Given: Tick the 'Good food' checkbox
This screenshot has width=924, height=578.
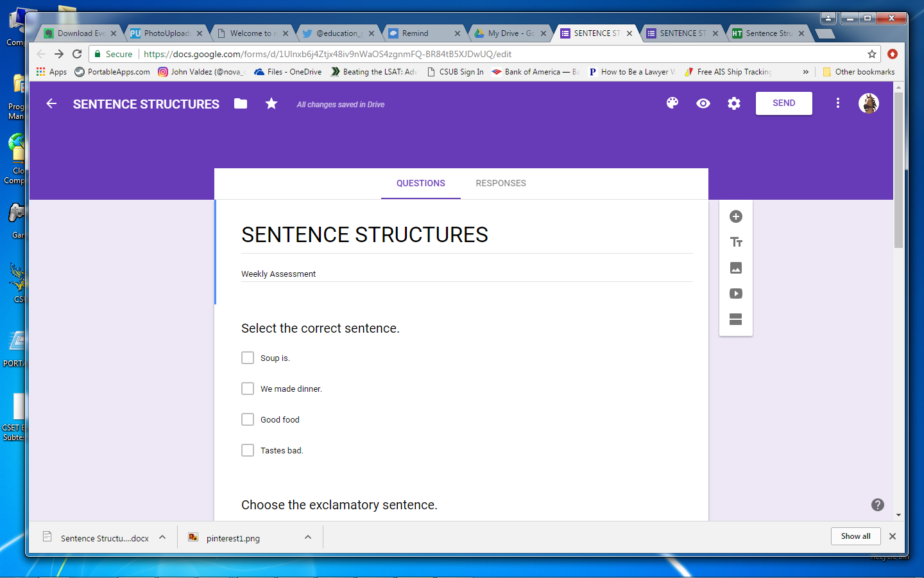Looking at the screenshot, I should point(248,419).
